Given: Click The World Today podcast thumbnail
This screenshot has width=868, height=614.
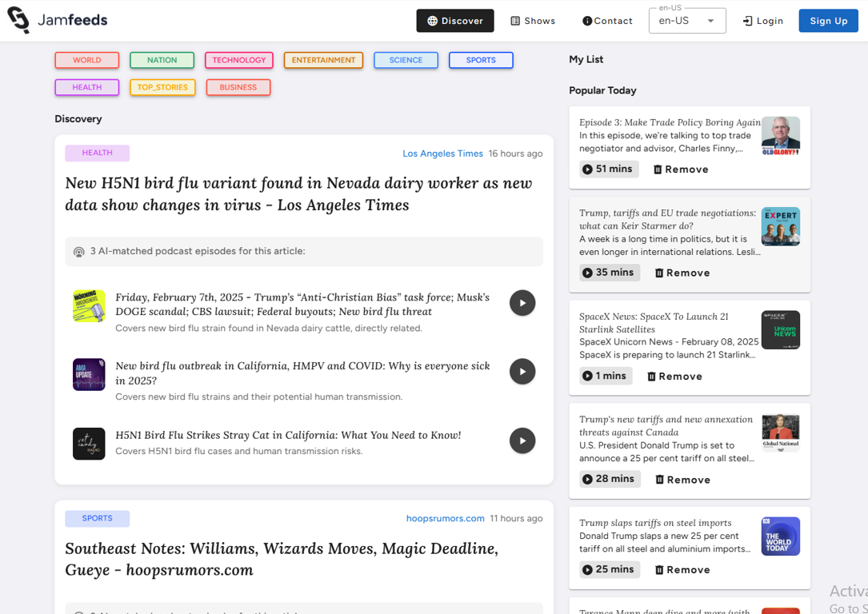Looking at the screenshot, I should pos(781,536).
